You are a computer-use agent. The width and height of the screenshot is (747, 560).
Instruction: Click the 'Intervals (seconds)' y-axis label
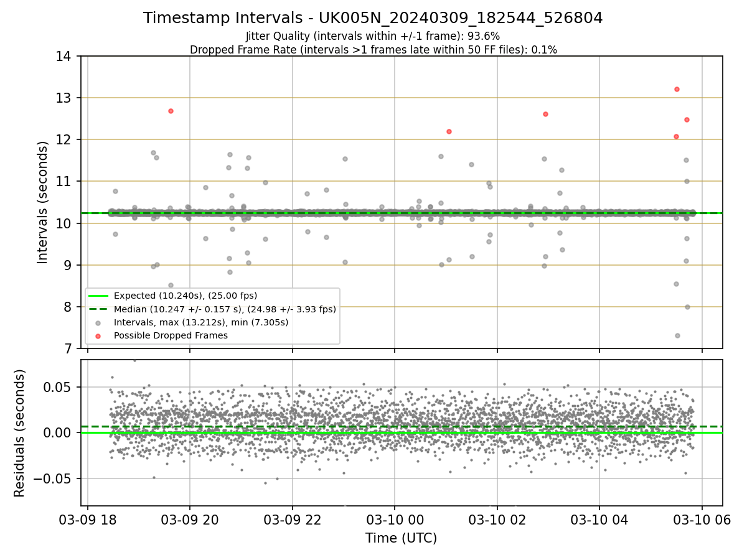pyautogui.click(x=43, y=202)
